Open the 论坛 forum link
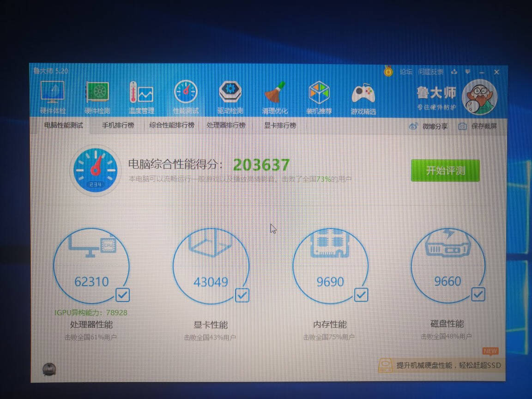The image size is (532, 399). click(406, 72)
